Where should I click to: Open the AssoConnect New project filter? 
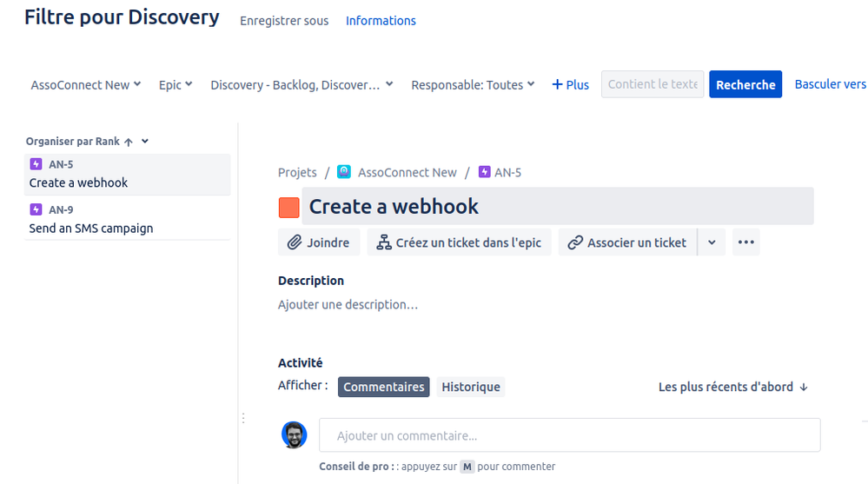[x=86, y=85]
